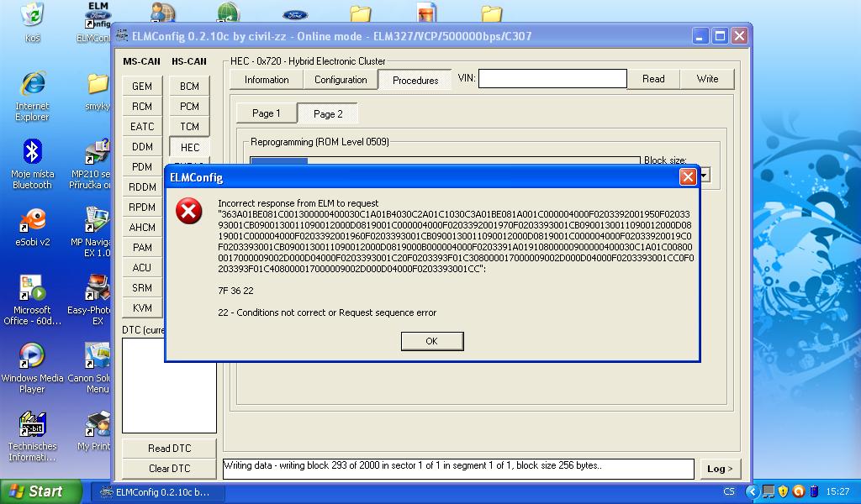Close the ELMConfig error dialog
Screen dimensions: 861x504
pos(687,177)
